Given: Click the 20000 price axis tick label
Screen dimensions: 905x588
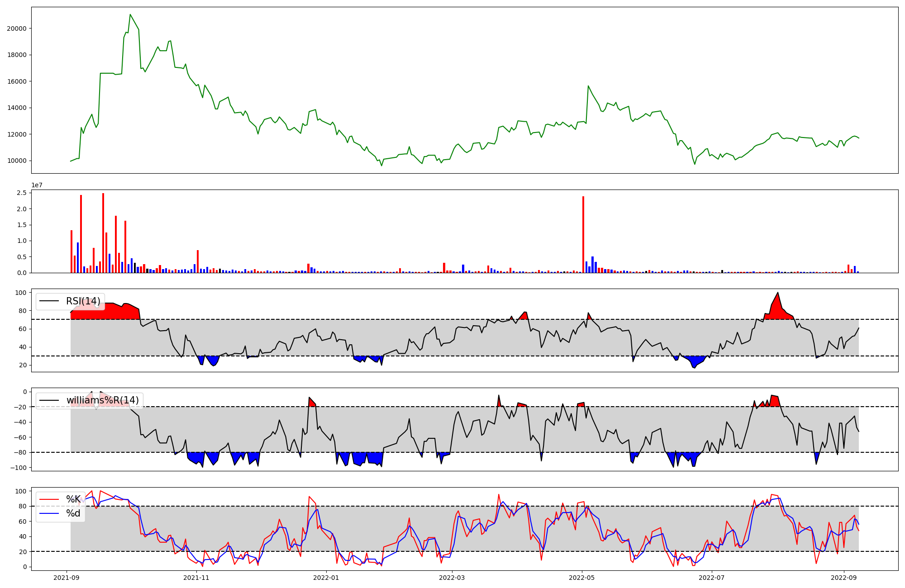Looking at the screenshot, I should (x=16, y=28).
